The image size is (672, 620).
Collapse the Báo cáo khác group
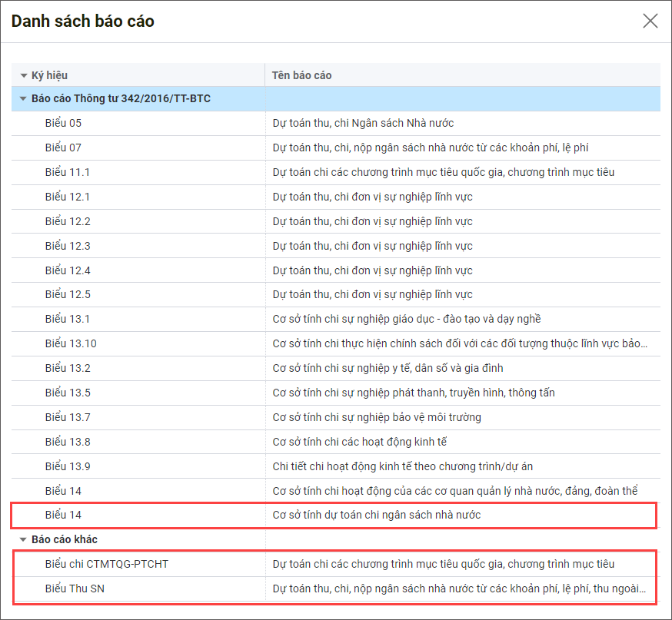click(x=24, y=539)
